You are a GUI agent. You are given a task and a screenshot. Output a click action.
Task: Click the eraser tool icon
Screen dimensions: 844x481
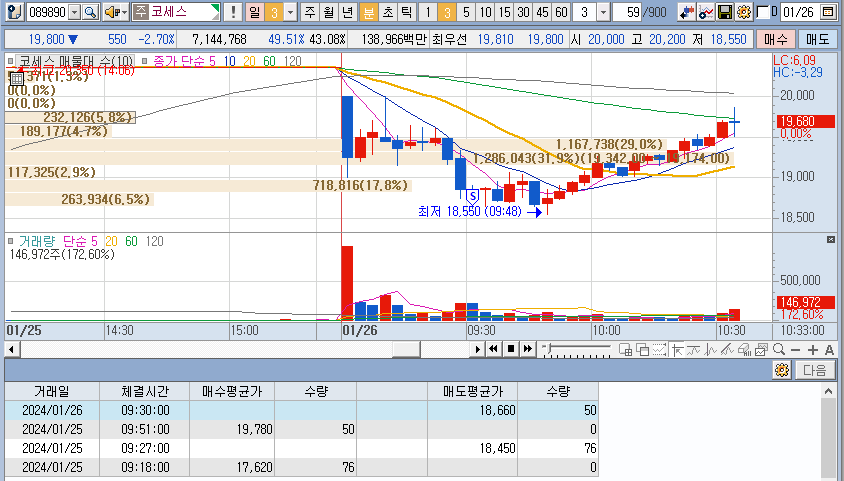click(744, 350)
